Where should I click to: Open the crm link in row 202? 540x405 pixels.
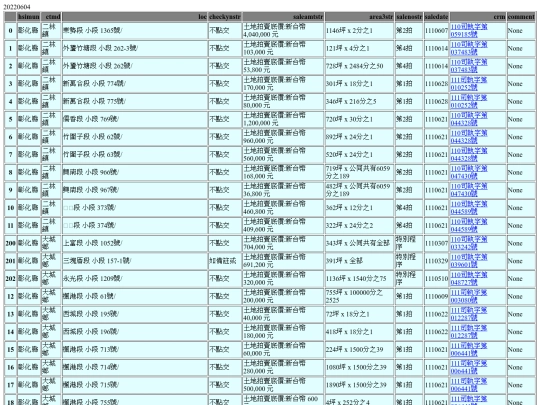[x=469, y=279]
